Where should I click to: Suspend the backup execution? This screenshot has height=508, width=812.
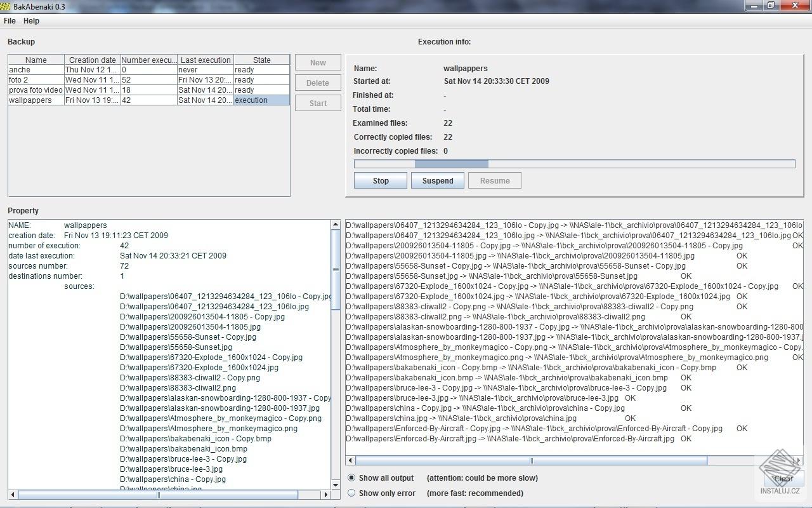pos(438,180)
